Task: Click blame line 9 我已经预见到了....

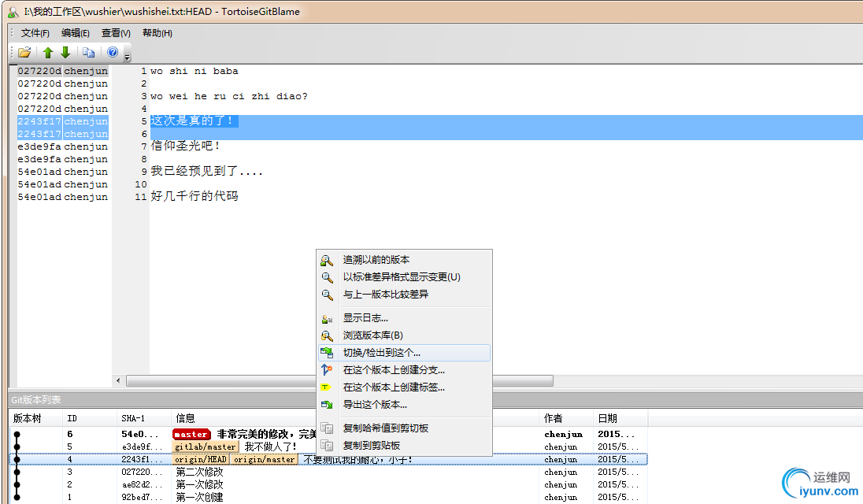Action: coord(207,172)
